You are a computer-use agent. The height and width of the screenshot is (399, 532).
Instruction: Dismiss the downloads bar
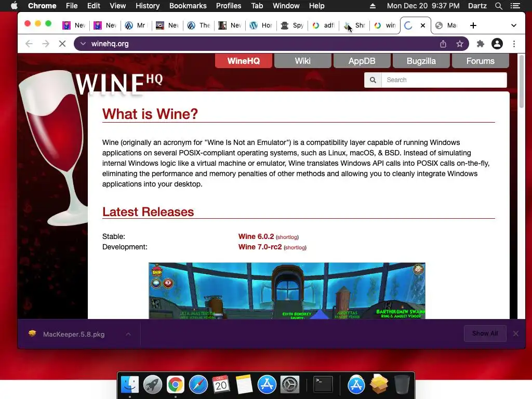tap(516, 334)
